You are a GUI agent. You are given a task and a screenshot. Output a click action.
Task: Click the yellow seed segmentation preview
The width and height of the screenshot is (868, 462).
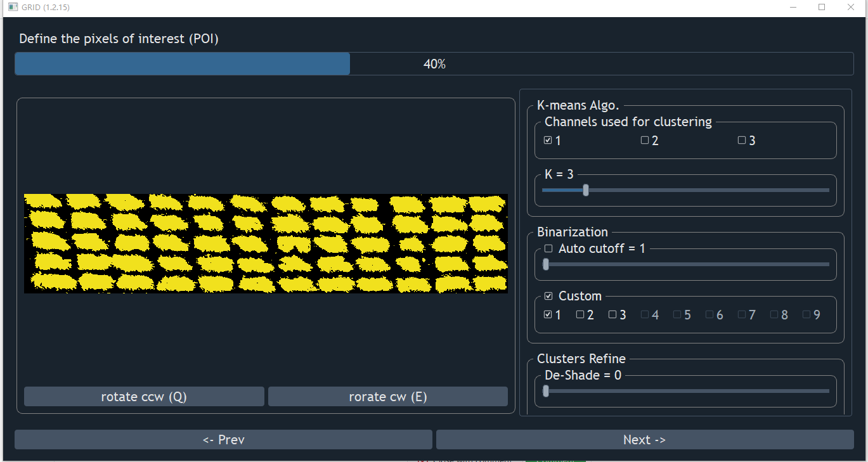point(265,243)
